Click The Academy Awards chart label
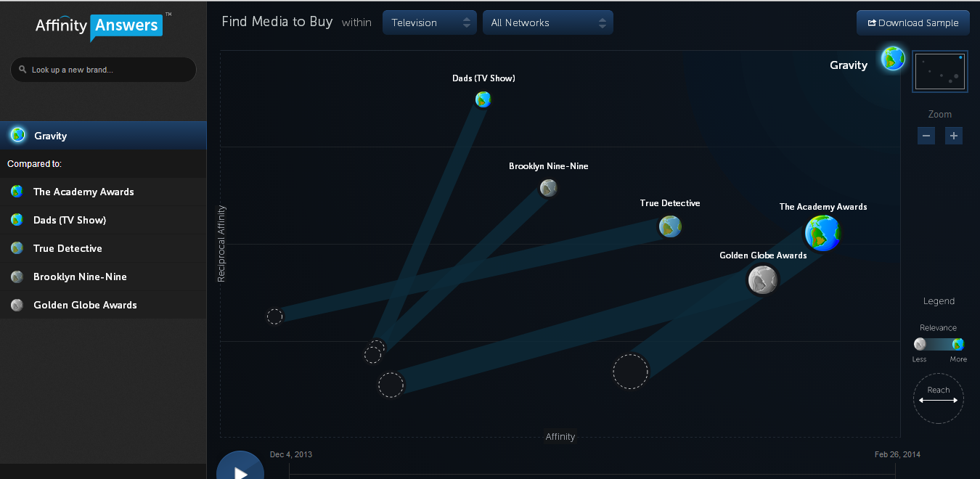The image size is (980, 479). 823,207
